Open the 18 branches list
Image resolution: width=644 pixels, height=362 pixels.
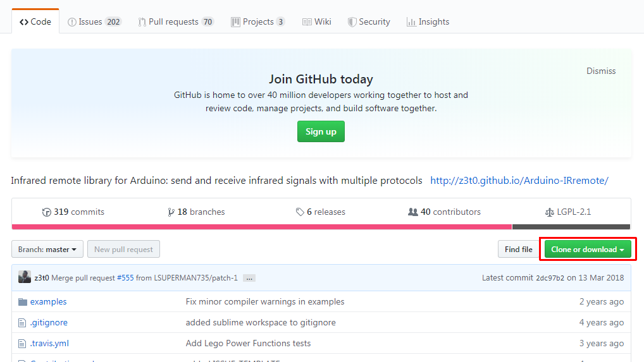coord(196,212)
